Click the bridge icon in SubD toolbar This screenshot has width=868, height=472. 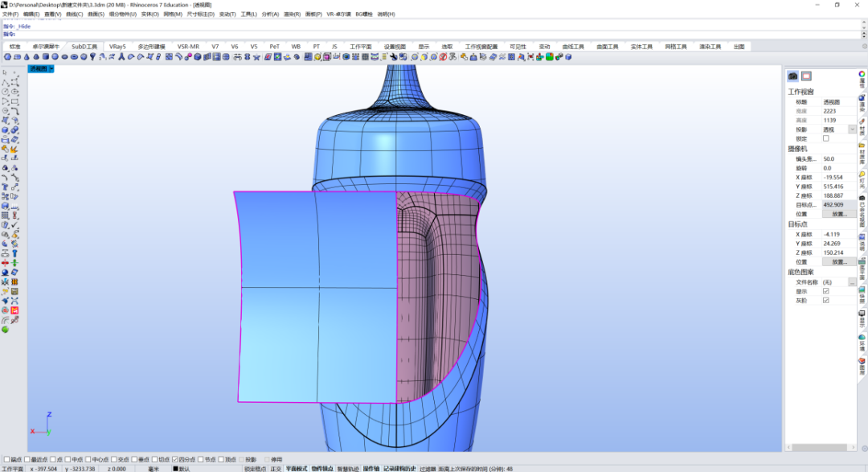point(237,57)
